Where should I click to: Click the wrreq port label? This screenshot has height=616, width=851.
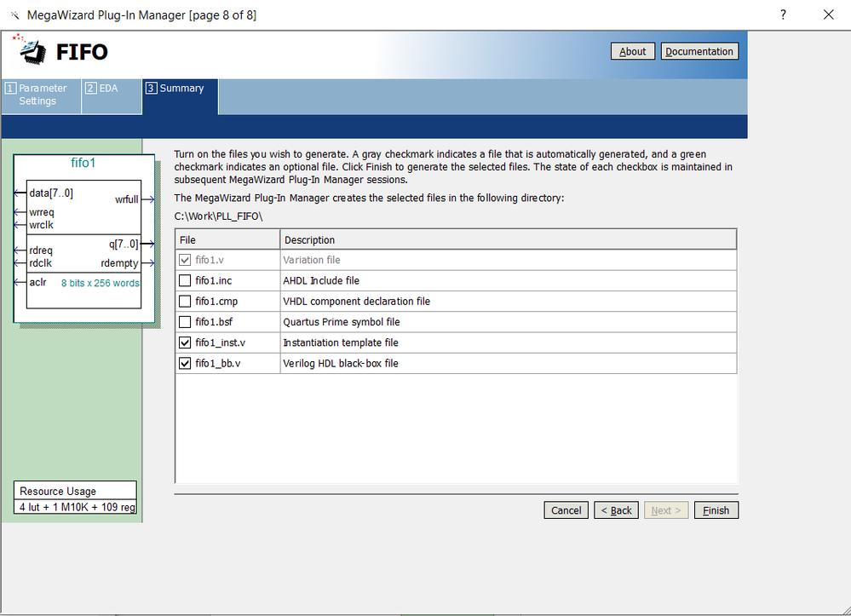42,212
